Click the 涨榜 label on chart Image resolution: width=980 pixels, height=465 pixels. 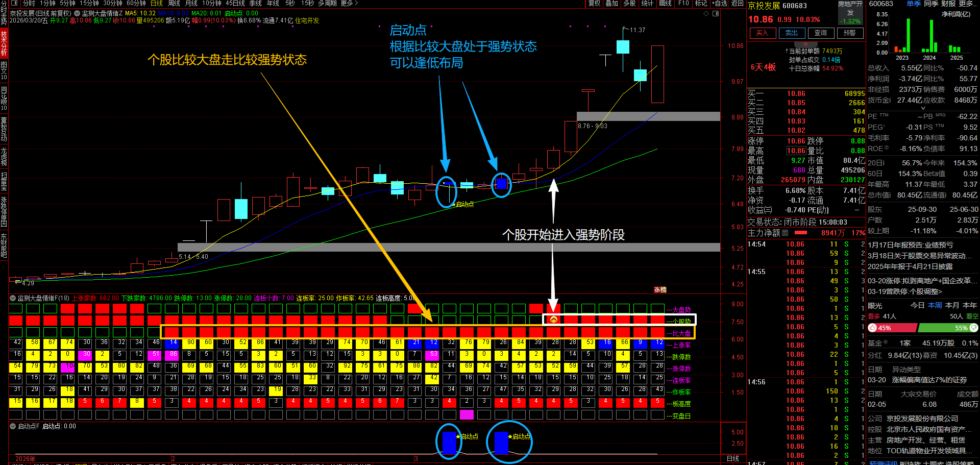(660, 289)
